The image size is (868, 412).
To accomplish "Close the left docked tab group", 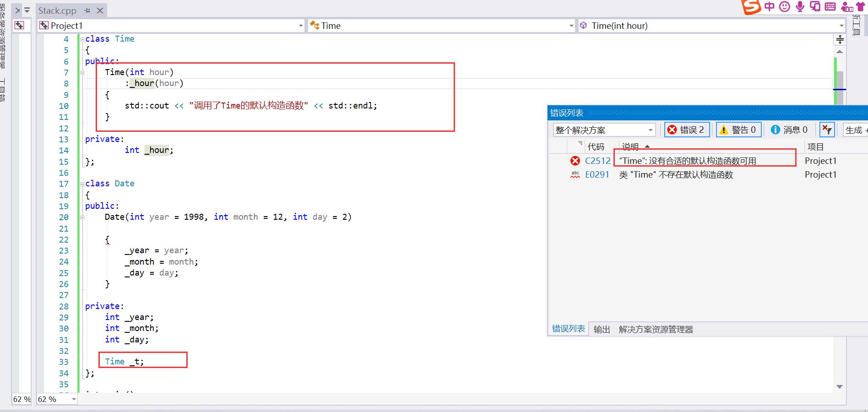I will 17,11.
